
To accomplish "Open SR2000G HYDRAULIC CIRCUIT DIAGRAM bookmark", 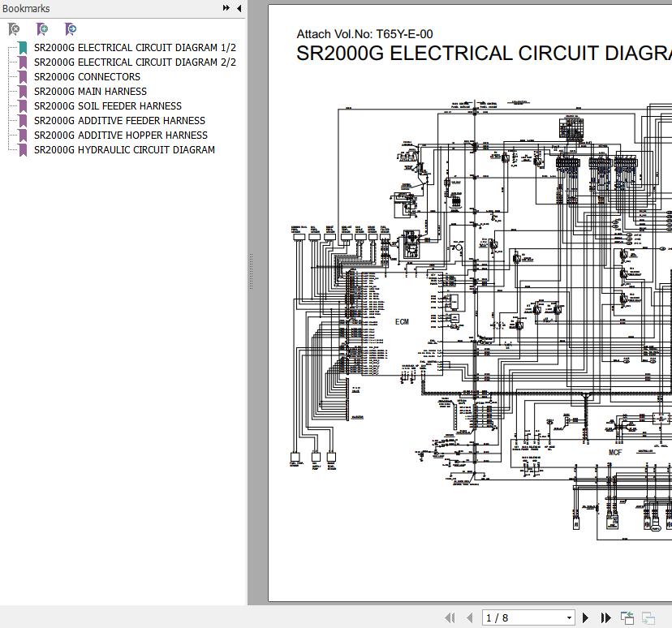I will coord(124,149).
